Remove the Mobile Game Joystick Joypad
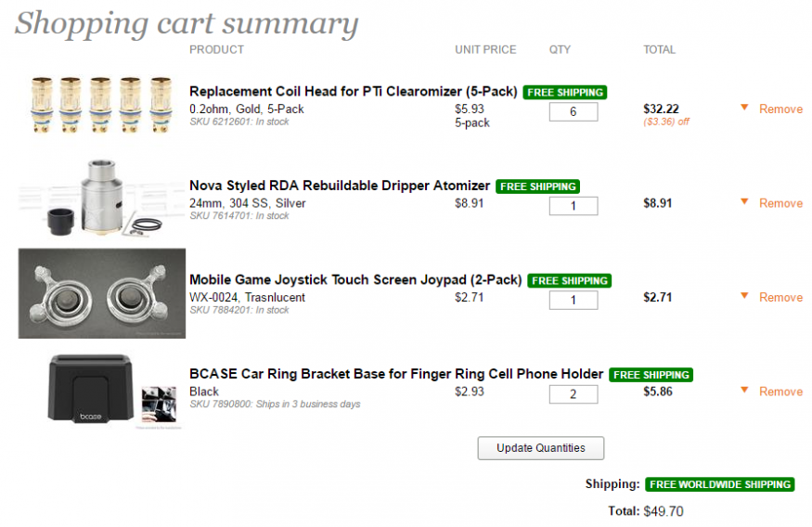812x527 pixels. [x=780, y=298]
